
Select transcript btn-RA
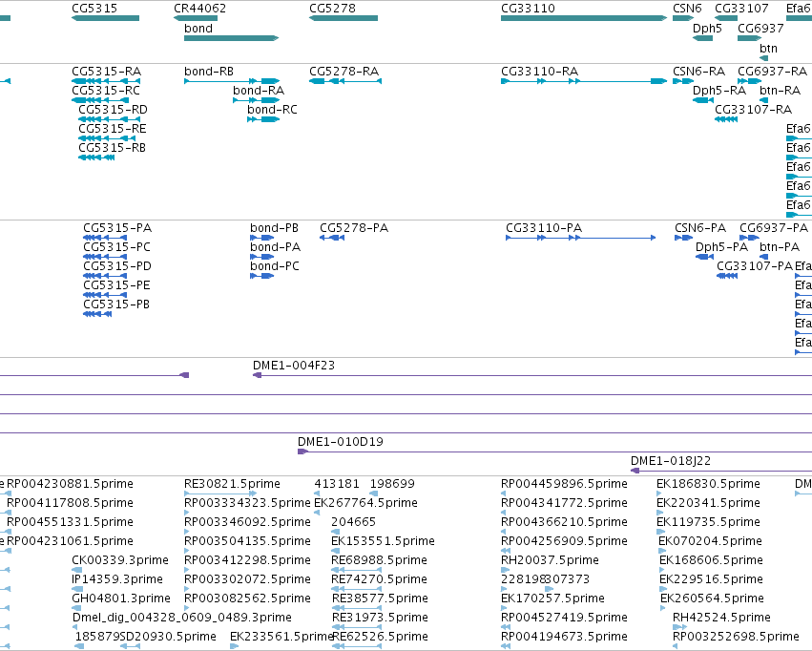coord(764,100)
